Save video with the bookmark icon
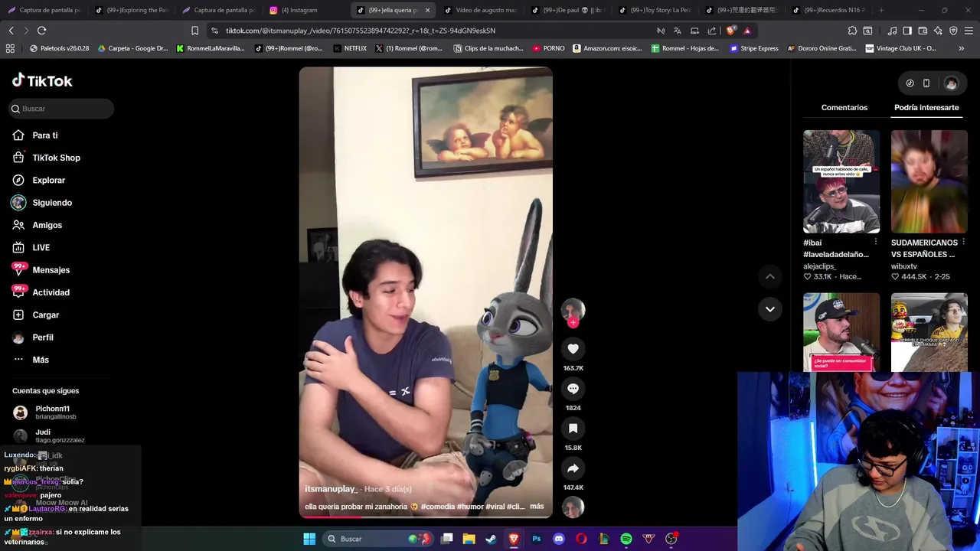The width and height of the screenshot is (980, 551). [x=573, y=429]
